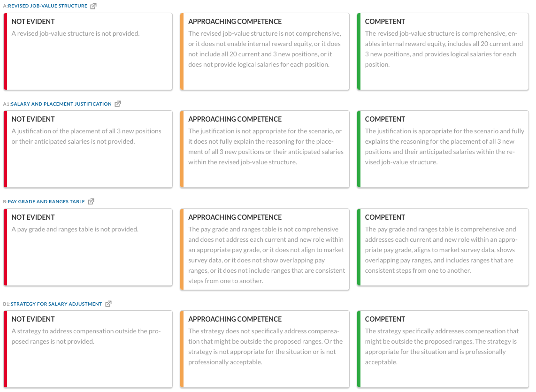The image size is (536, 392).
Task: Select Competent card for Salary and Placement Justification
Action: coord(443,149)
